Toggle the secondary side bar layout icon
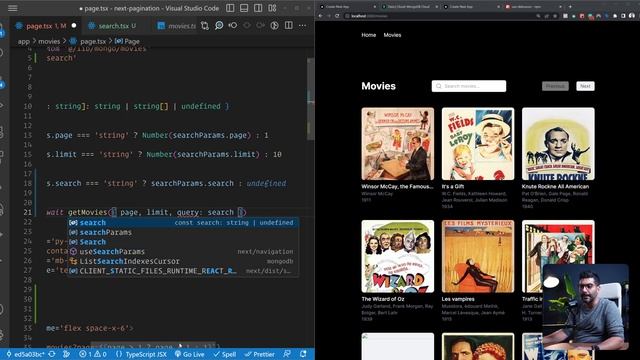Viewport: 640px width, 360px height. pos(258,8)
